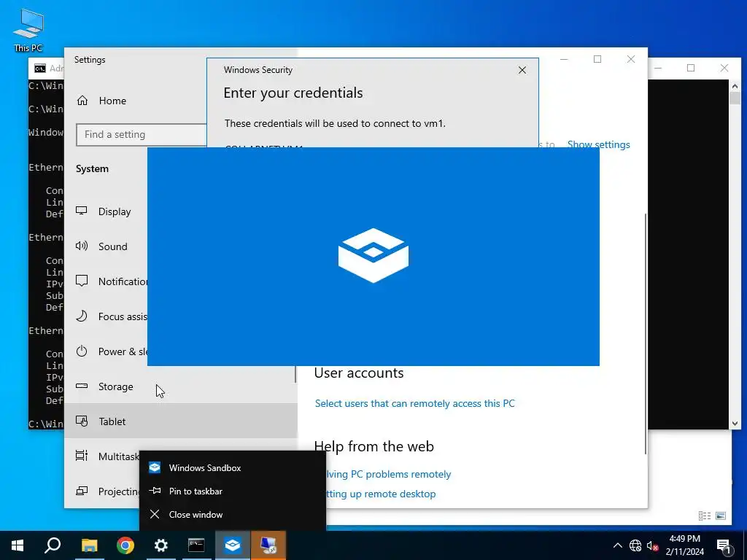Click the Windows Sandbox taskbar icon
This screenshot has width=747, height=560.
pyautogui.click(x=233, y=545)
